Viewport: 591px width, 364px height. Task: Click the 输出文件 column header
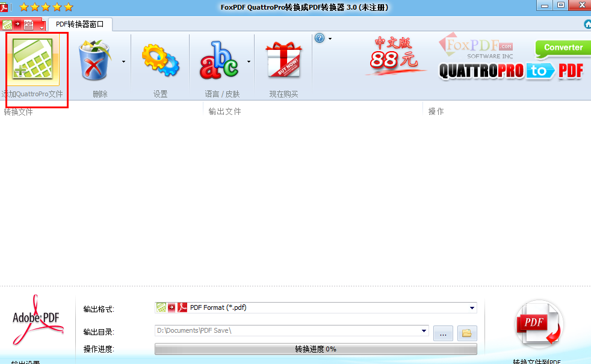(224, 111)
